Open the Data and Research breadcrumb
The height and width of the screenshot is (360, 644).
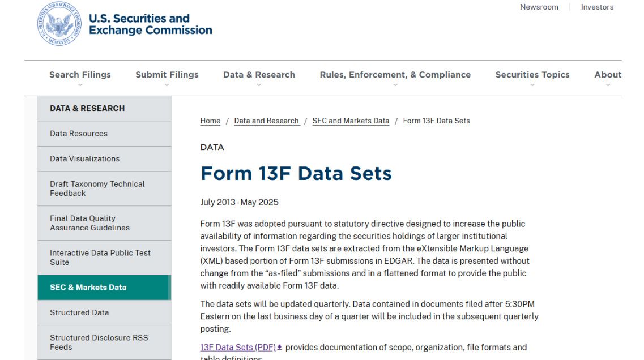pos(266,121)
